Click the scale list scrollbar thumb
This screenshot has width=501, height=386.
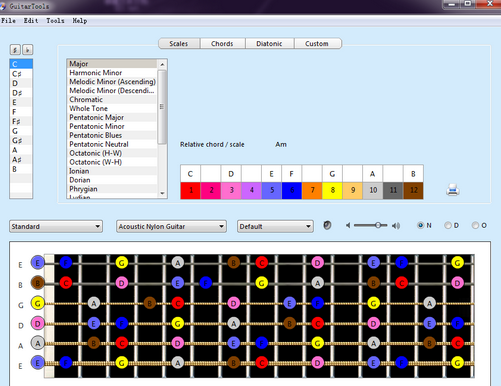click(162, 107)
